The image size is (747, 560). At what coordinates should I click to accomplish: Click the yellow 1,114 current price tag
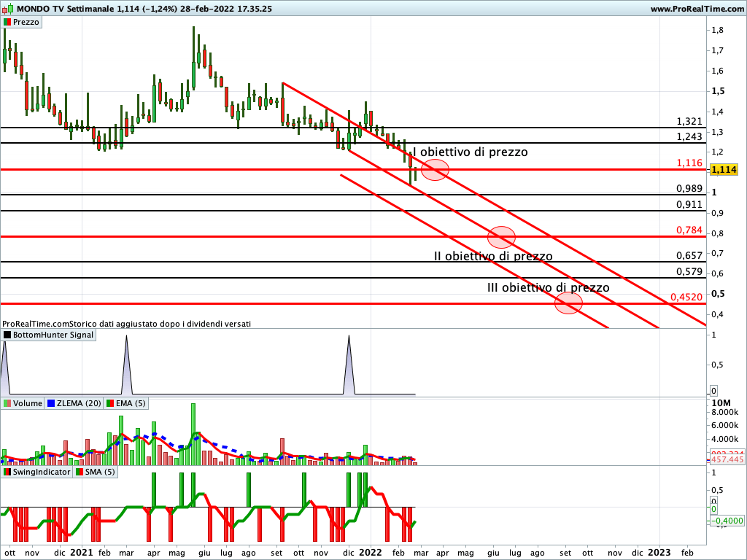click(x=724, y=170)
